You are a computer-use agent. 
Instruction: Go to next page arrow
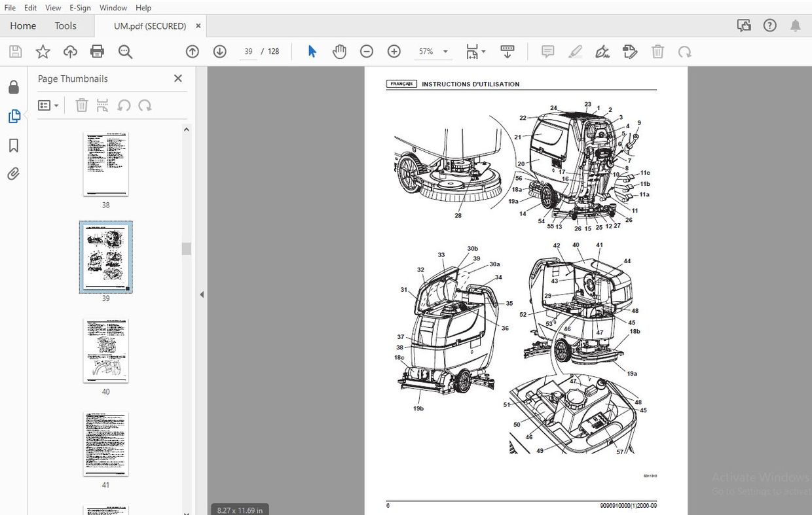(219, 52)
